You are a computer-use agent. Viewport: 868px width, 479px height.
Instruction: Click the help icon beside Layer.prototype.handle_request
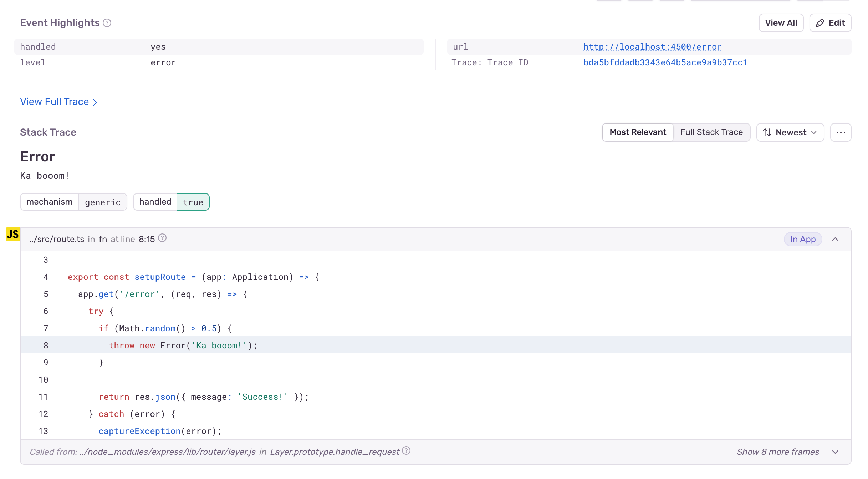click(x=406, y=451)
